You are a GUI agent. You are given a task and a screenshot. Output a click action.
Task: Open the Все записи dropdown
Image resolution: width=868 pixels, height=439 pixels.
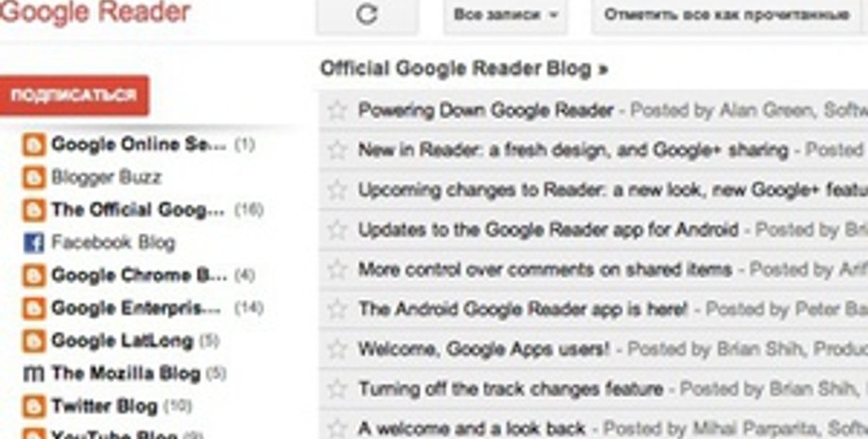click(505, 15)
